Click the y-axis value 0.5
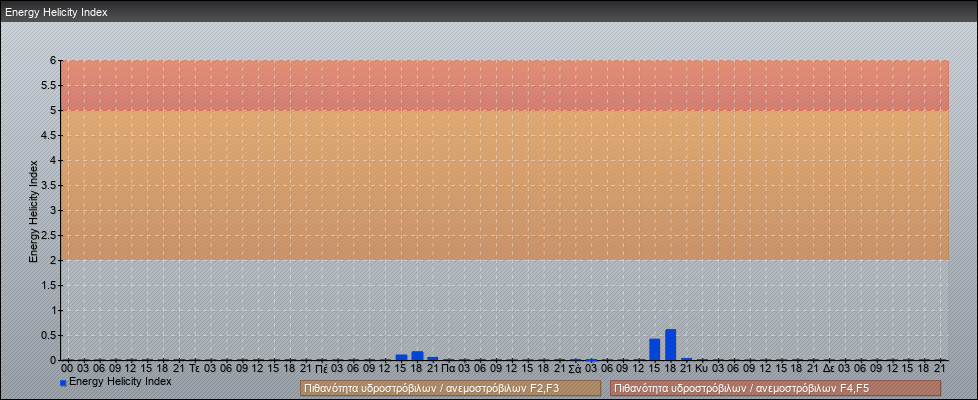 (x=49, y=335)
